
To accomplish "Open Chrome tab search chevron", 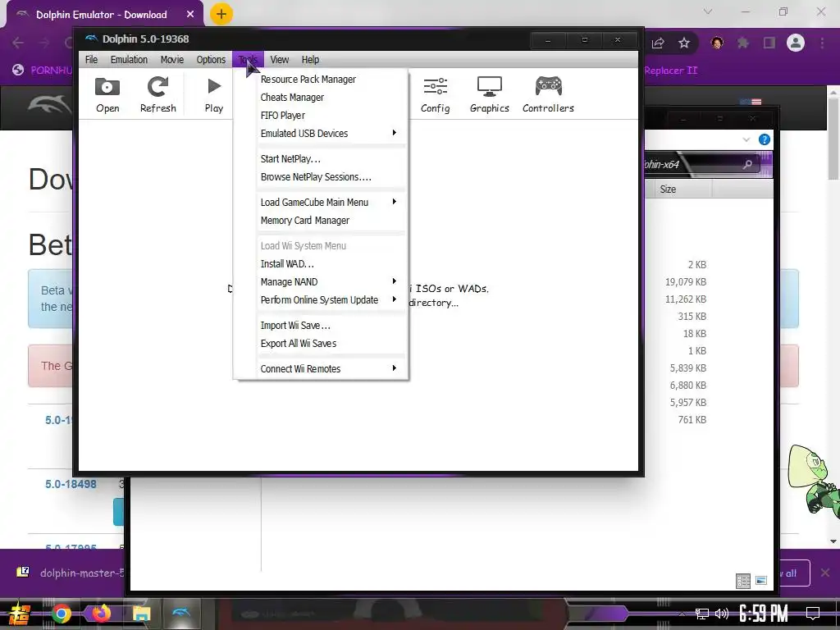I will [708, 11].
